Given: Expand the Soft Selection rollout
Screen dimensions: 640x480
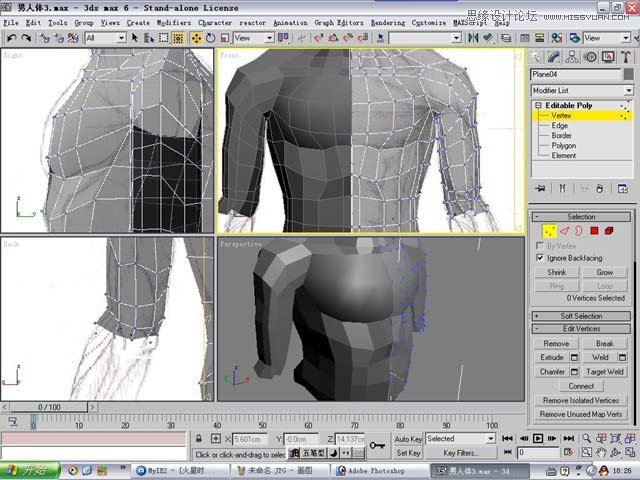Looking at the screenshot, I should (x=581, y=316).
